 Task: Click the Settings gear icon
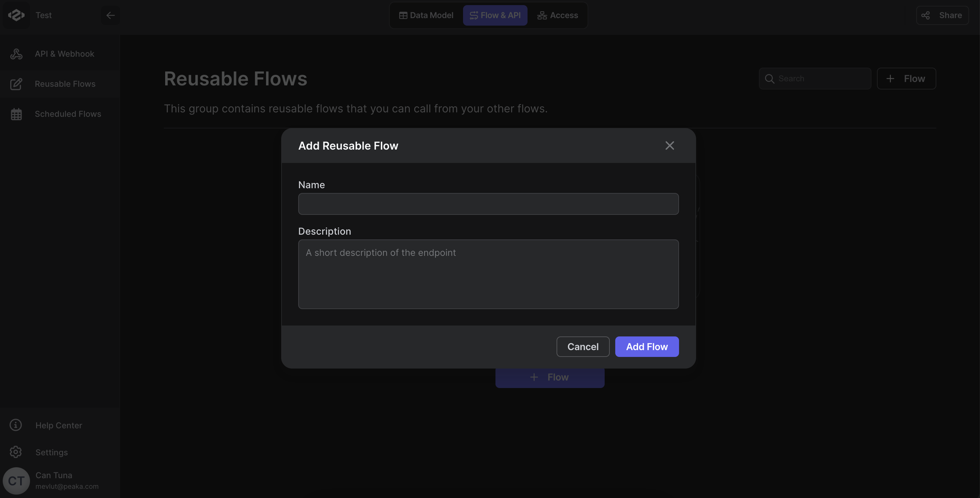point(16,452)
